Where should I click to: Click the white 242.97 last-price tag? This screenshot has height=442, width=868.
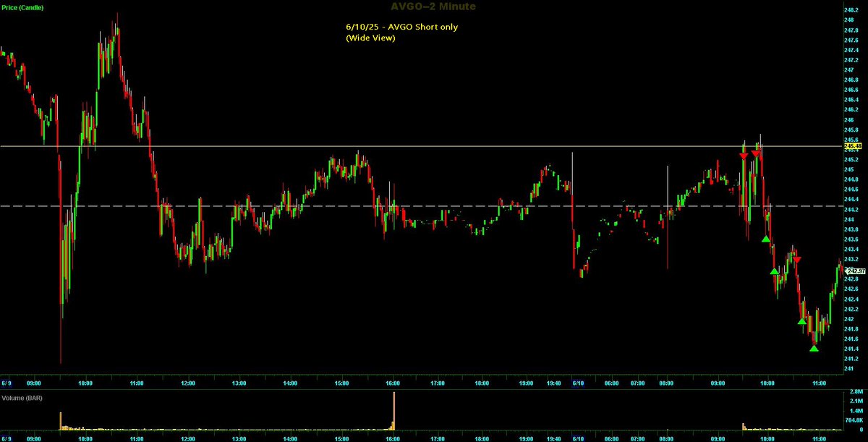[x=855, y=271]
